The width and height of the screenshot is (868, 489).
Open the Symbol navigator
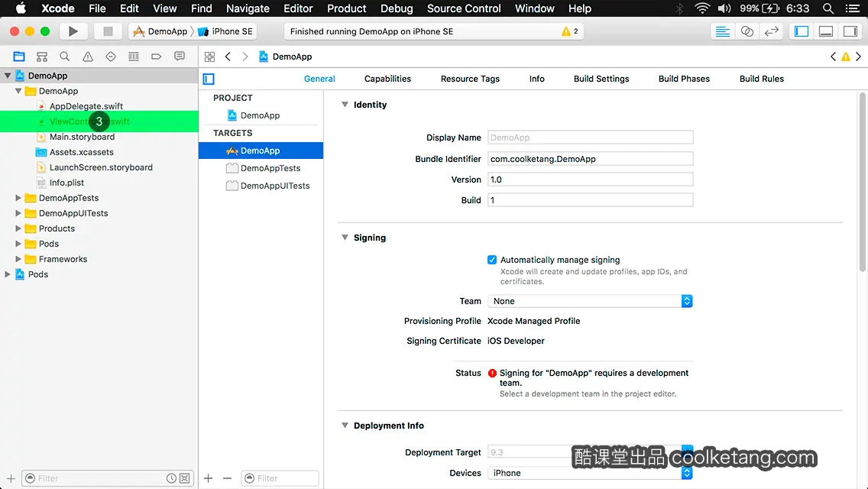[x=41, y=57]
